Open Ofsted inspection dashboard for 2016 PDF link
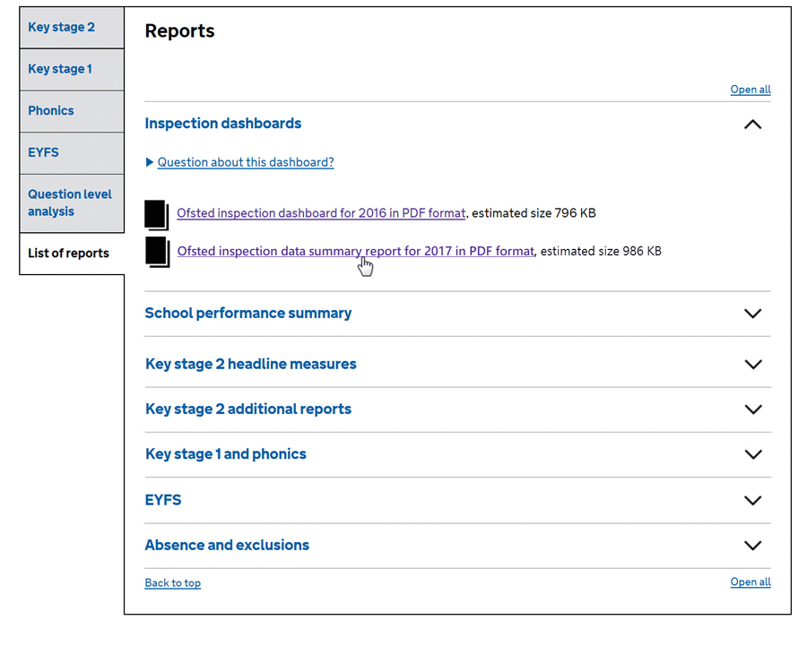Image resolution: width=807 pixels, height=672 pixels. click(x=321, y=213)
